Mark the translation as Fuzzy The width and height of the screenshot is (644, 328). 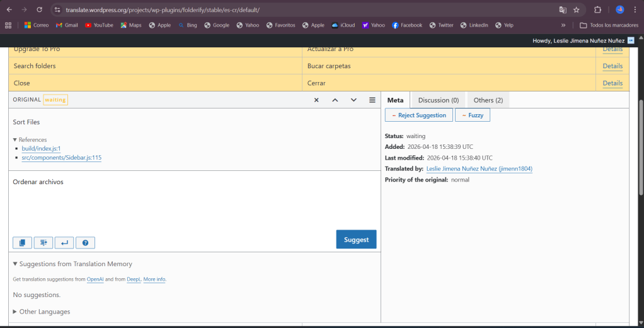(x=472, y=115)
